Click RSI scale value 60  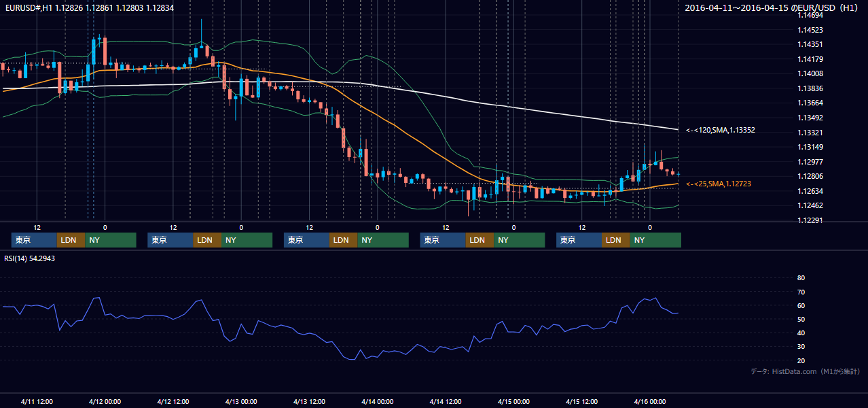pyautogui.click(x=801, y=305)
